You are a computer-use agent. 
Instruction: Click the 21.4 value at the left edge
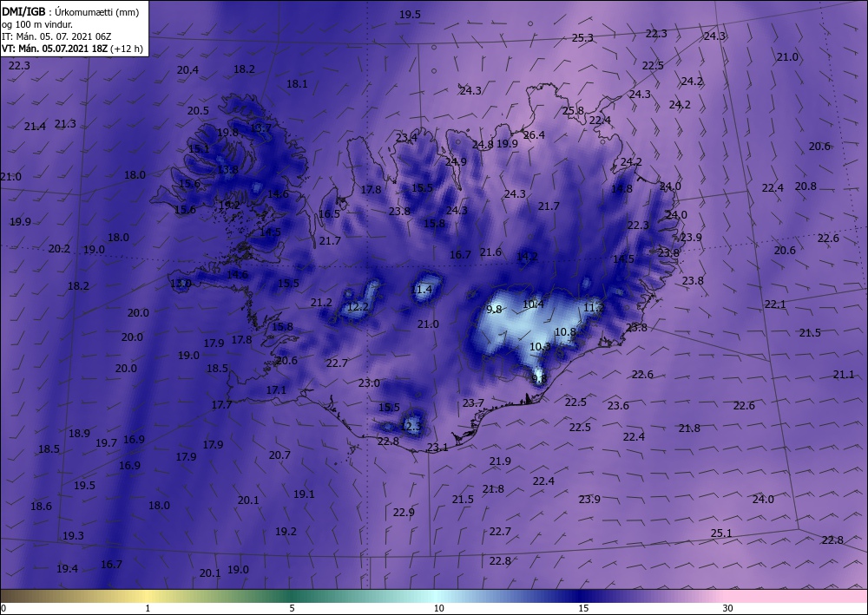(x=35, y=126)
